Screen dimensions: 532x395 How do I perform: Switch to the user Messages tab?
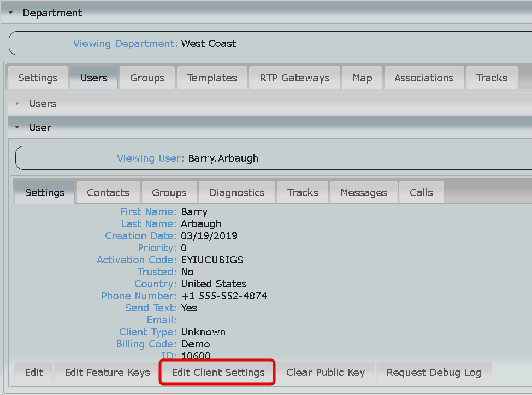(363, 193)
